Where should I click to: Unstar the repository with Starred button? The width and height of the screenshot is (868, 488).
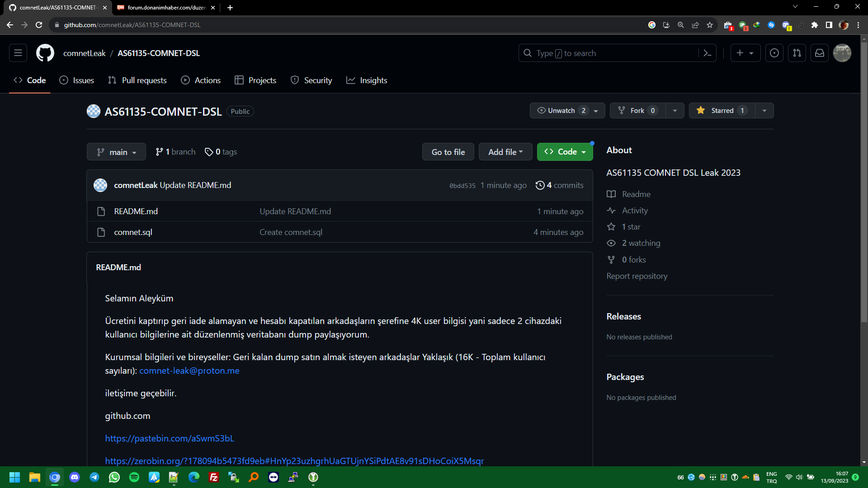click(722, 111)
